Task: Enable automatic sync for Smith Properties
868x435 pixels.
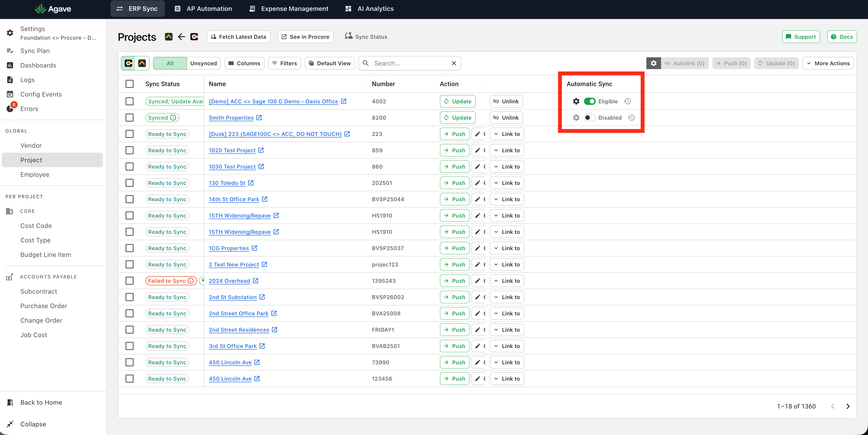Action: (590, 118)
